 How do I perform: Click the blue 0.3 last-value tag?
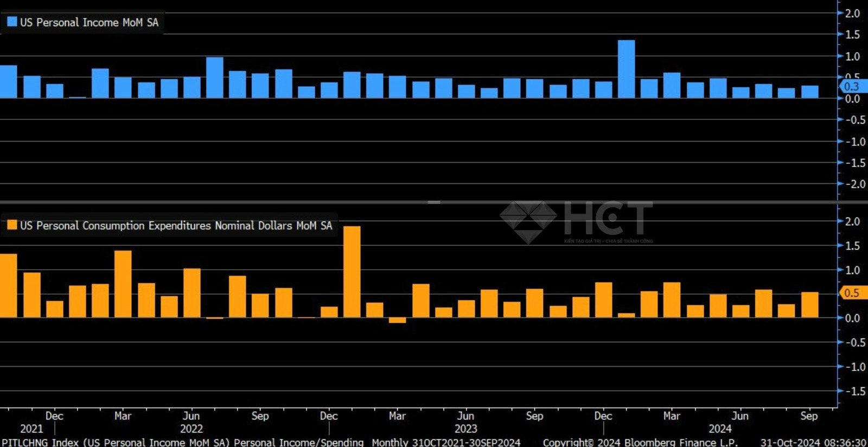pos(852,86)
